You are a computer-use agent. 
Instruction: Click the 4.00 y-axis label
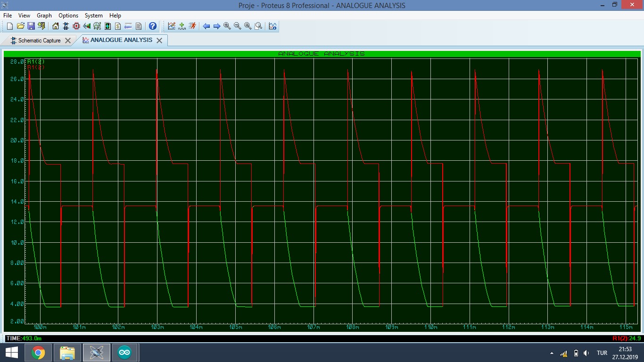(x=17, y=304)
